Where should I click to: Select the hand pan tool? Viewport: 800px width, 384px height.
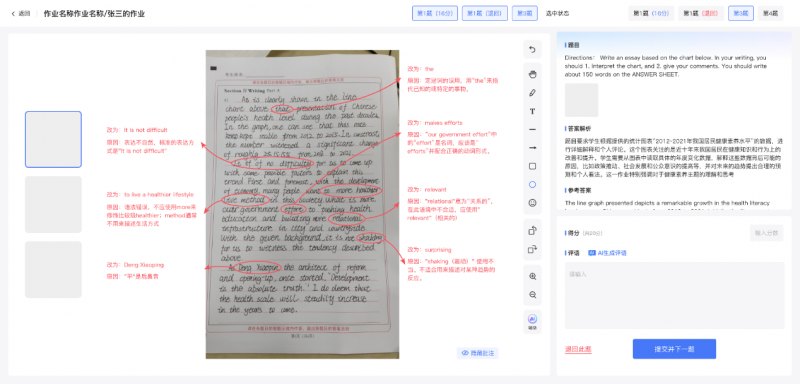coord(532,74)
